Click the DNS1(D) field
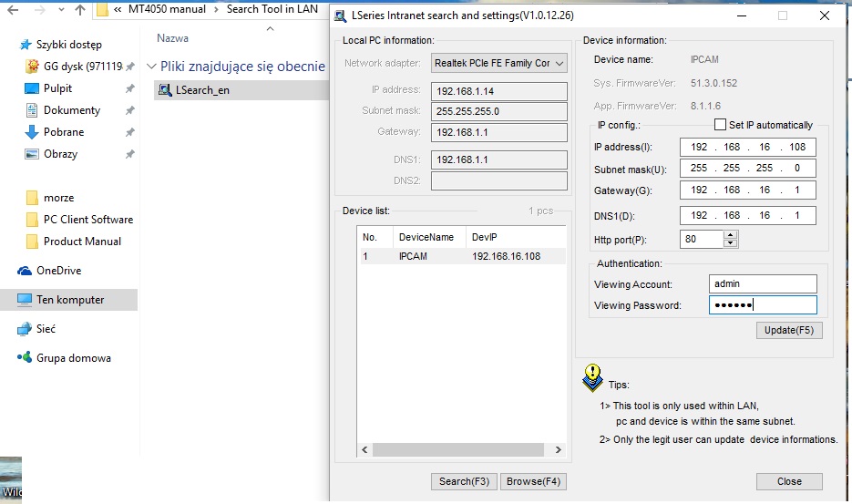 coord(748,215)
